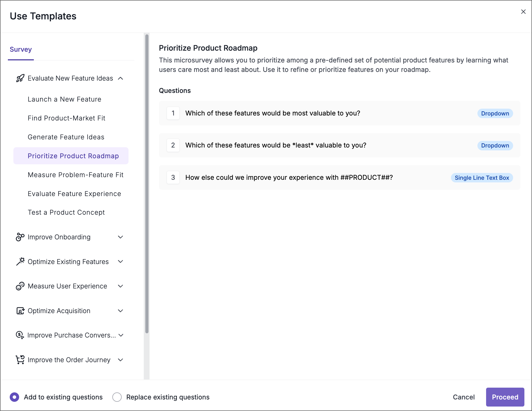Collapse the Evaluate New Feature Ideas section
Screen dimensions: 532x411
point(121,78)
